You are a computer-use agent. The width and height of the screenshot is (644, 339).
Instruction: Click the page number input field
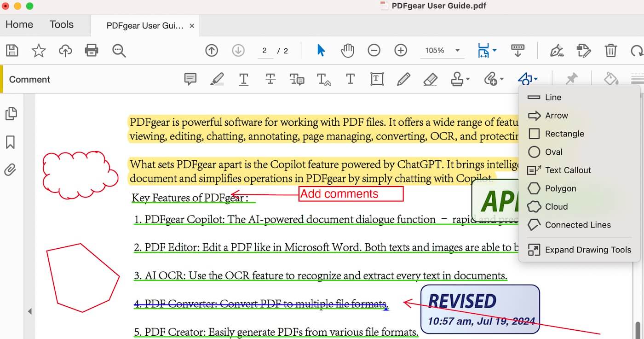coord(265,51)
